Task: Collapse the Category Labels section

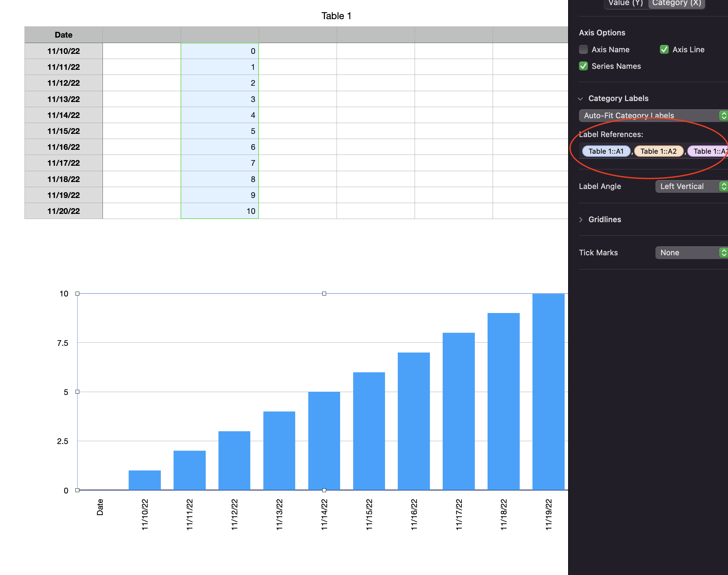Action: (x=580, y=98)
